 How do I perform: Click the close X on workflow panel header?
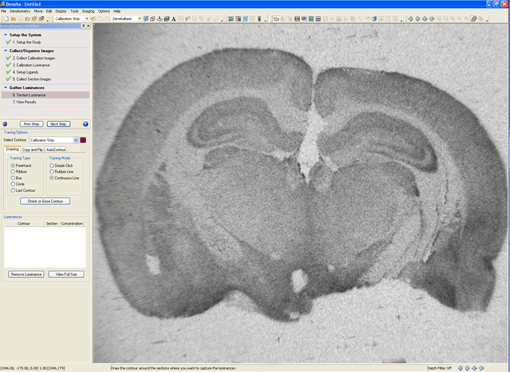tap(88, 26)
